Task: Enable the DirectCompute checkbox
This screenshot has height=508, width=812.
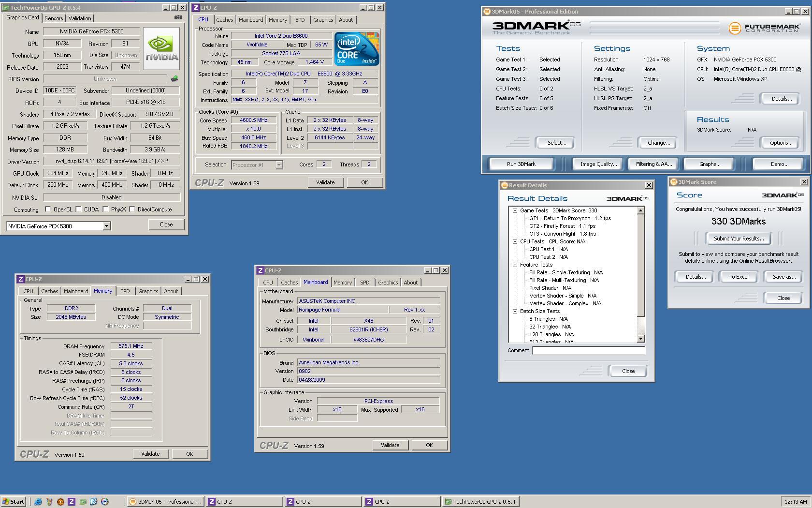Action: click(x=132, y=209)
